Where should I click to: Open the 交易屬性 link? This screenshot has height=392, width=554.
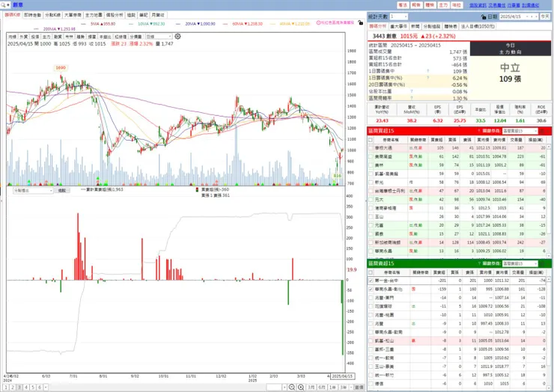497,5
